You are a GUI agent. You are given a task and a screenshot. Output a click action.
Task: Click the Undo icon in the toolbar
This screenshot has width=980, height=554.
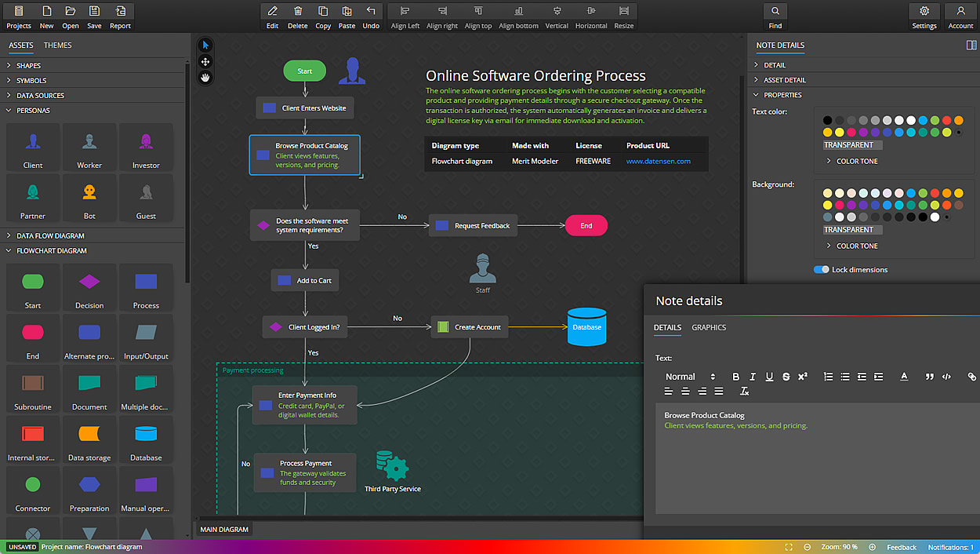click(x=369, y=11)
